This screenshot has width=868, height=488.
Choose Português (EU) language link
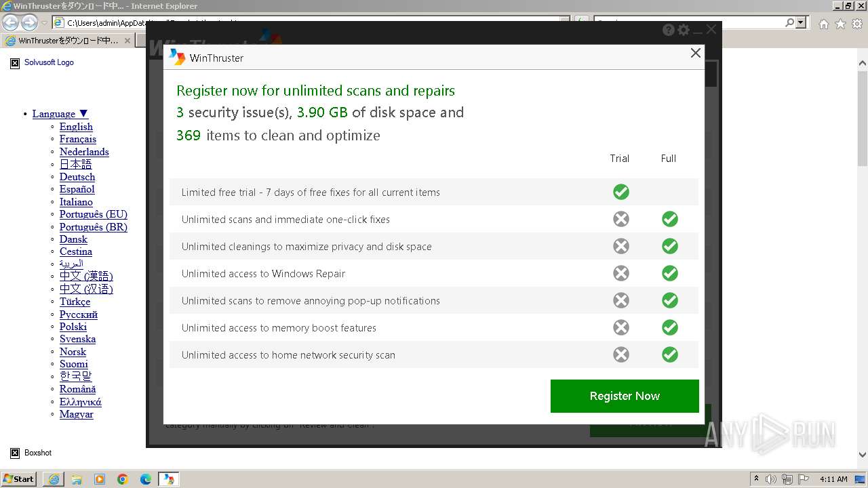pyautogui.click(x=94, y=214)
